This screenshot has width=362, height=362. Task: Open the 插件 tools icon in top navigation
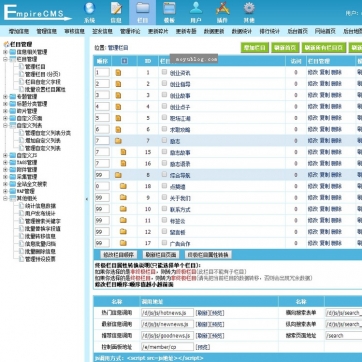(222, 9)
